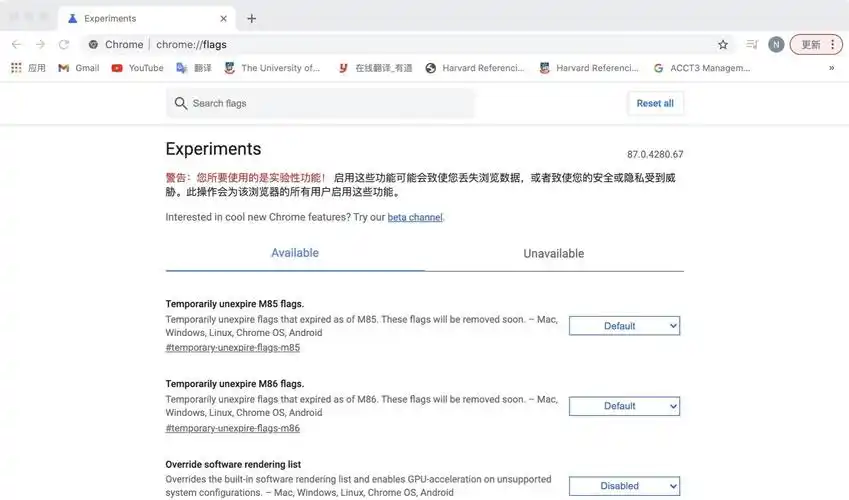Open The University of... bookmark

point(272,68)
